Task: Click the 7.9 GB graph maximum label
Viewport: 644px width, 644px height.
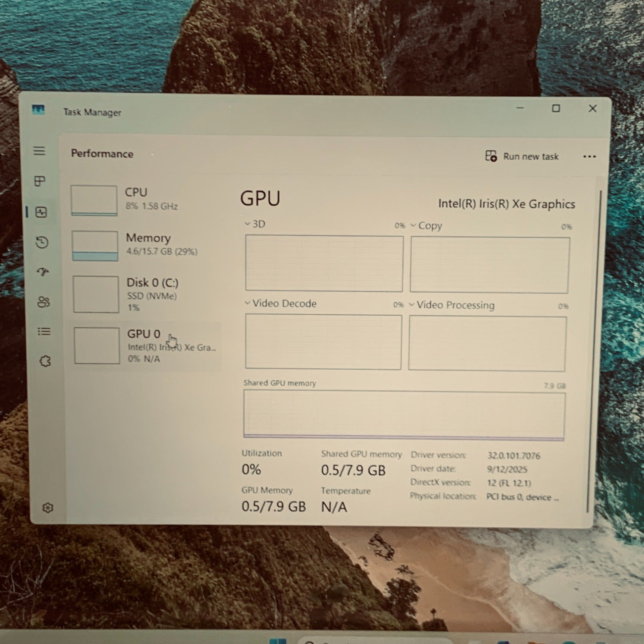Action: [555, 386]
